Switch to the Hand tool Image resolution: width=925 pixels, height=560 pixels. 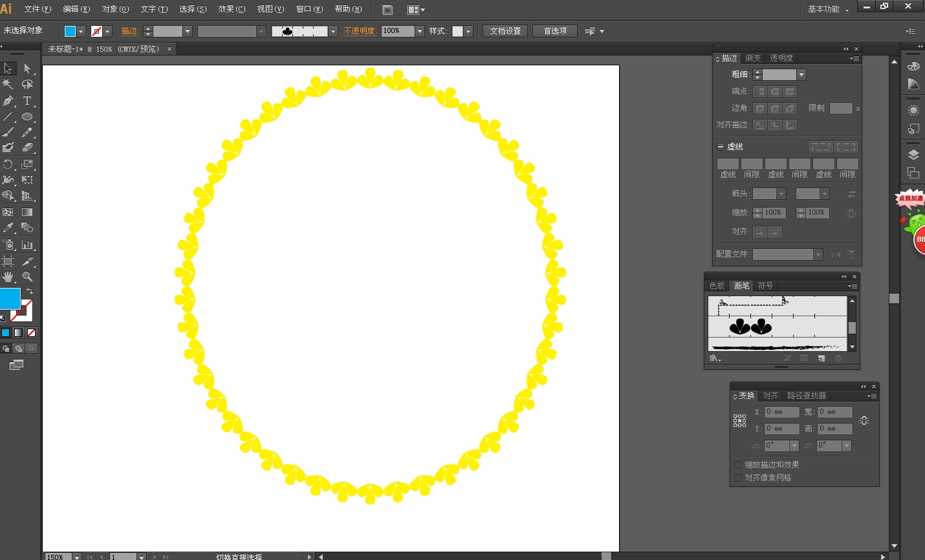pos(8,277)
